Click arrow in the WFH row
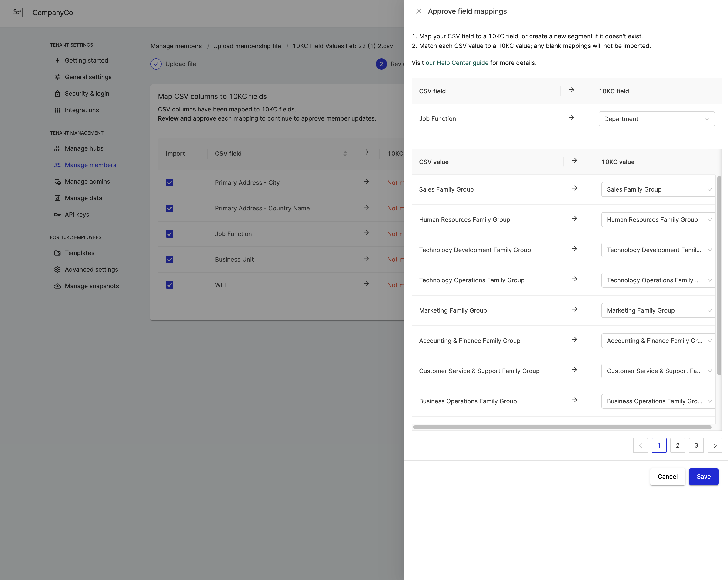This screenshot has width=728, height=580. (x=366, y=284)
